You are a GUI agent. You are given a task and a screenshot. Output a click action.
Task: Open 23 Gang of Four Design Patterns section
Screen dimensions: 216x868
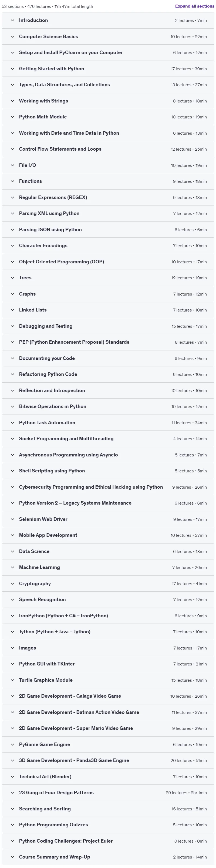pos(108,793)
